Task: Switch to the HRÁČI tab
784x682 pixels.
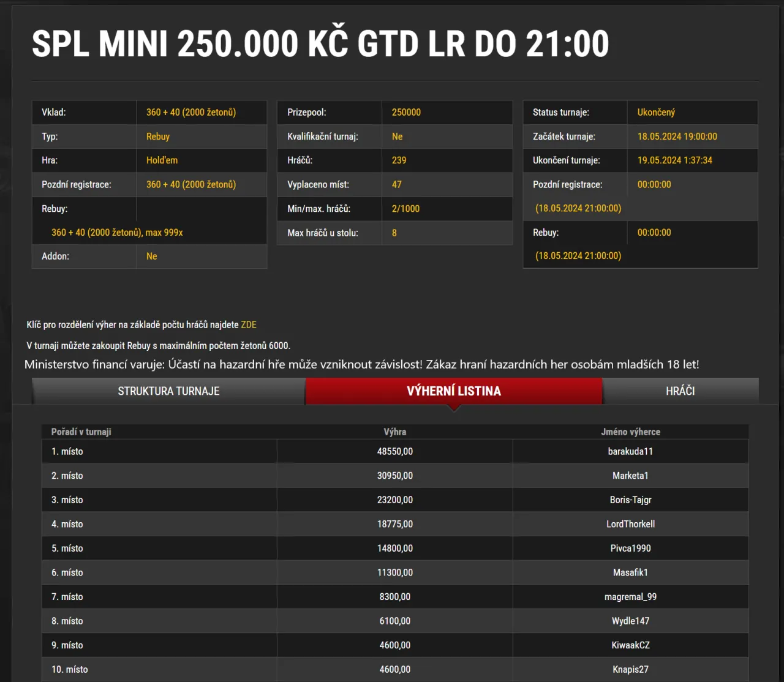Action: (x=680, y=391)
